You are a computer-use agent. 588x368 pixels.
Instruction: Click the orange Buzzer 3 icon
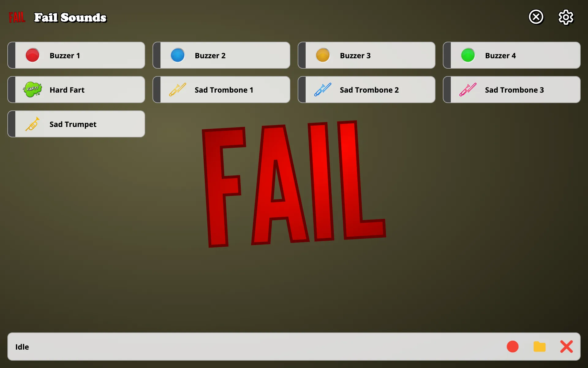coord(322,55)
